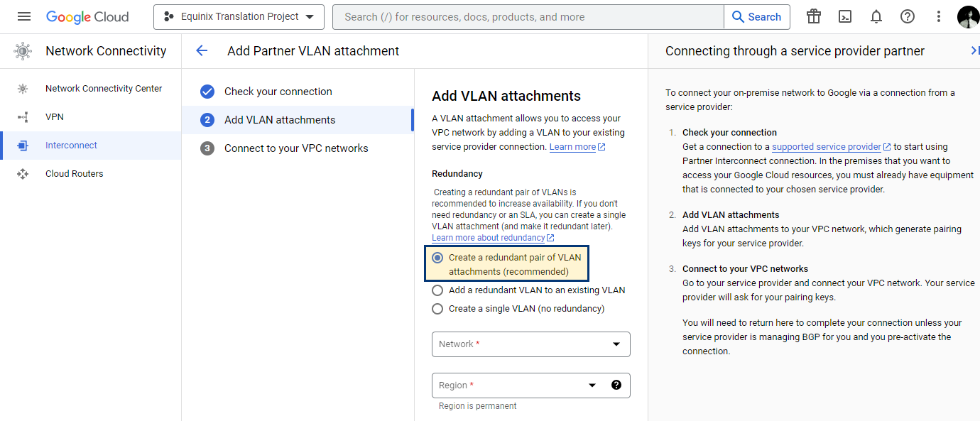Select Create a redundant pair of VLAN attachments
This screenshot has width=980, height=421.
[507, 264]
